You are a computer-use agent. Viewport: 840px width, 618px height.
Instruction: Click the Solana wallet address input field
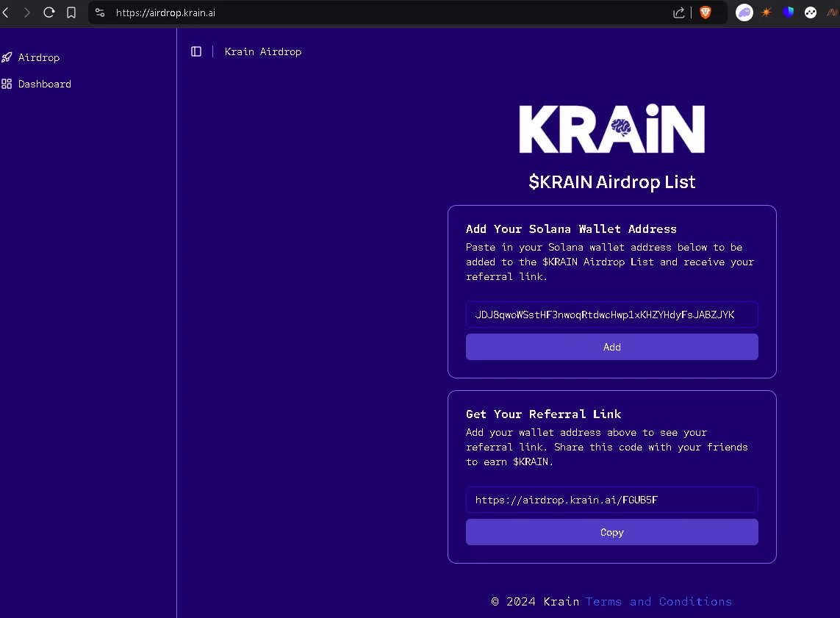pos(611,315)
